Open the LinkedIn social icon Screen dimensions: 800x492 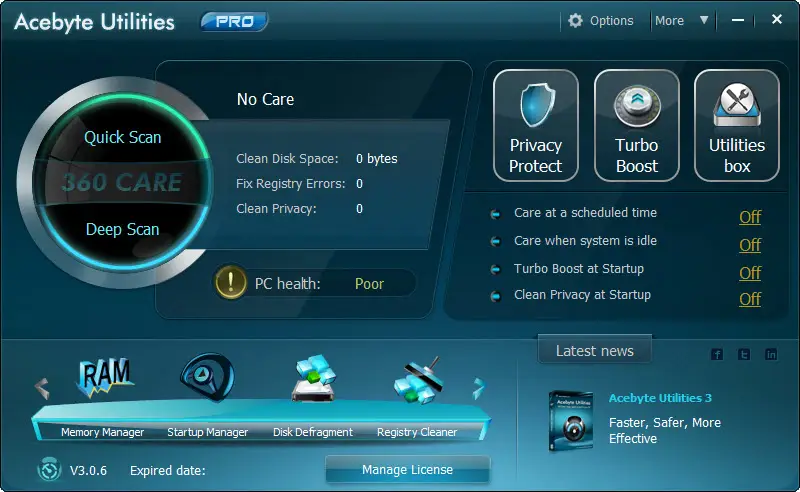point(771,354)
